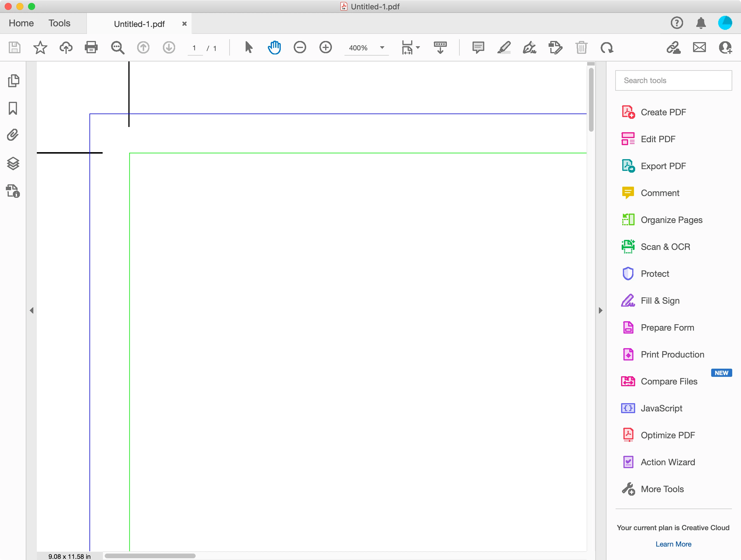Viewport: 741px width, 560px height.
Task: Click the Zoom out minus button
Action: pos(299,48)
